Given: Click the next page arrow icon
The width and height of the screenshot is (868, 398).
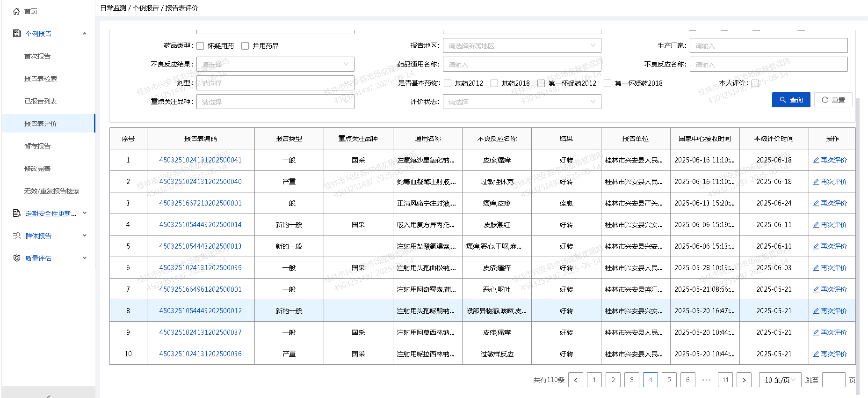Looking at the screenshot, I should [x=744, y=380].
